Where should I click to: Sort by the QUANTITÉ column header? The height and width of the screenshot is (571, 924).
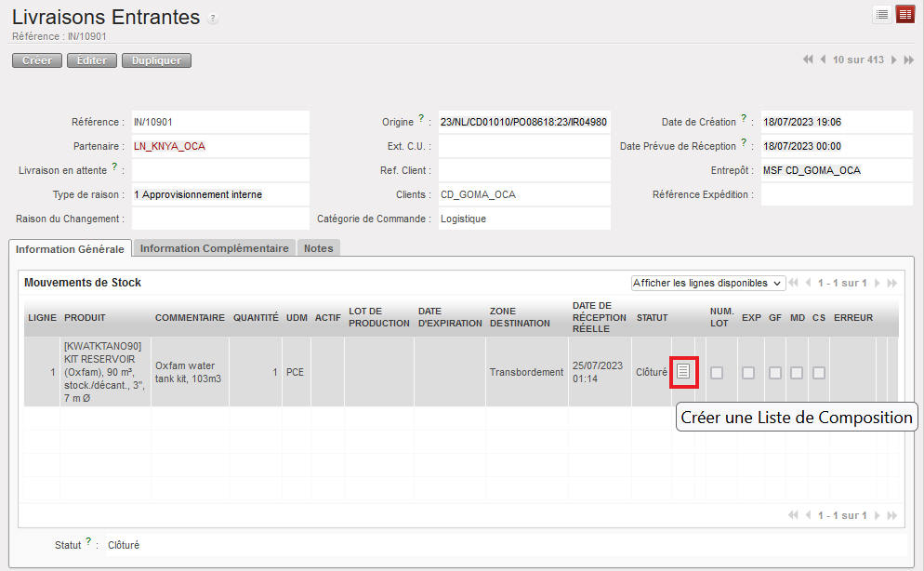tap(256, 317)
